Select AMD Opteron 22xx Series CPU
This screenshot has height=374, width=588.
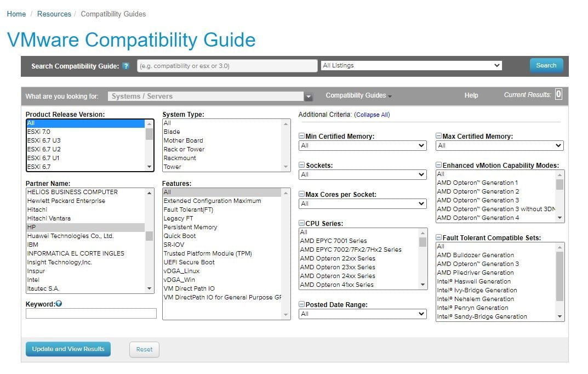[359, 258]
